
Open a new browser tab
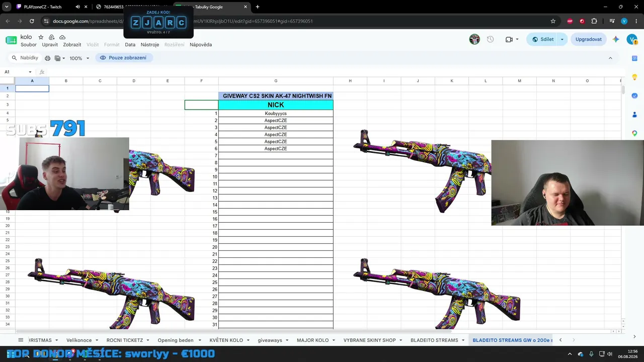pyautogui.click(x=258, y=7)
